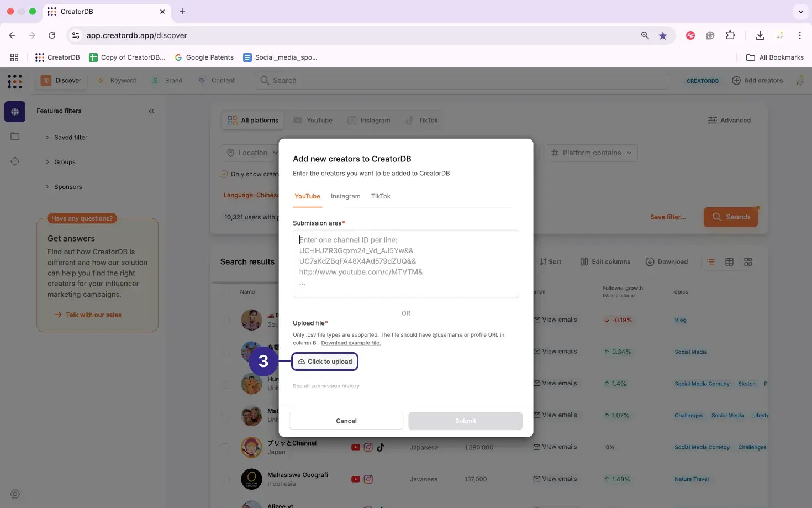The height and width of the screenshot is (508, 812).
Task: Switch to table view icon
Action: tap(729, 262)
